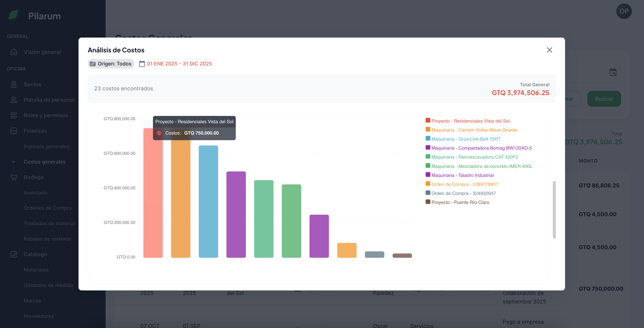The width and height of the screenshot is (644, 328).
Task: Click the purple Taladro Industrial bar
Action: [319, 236]
